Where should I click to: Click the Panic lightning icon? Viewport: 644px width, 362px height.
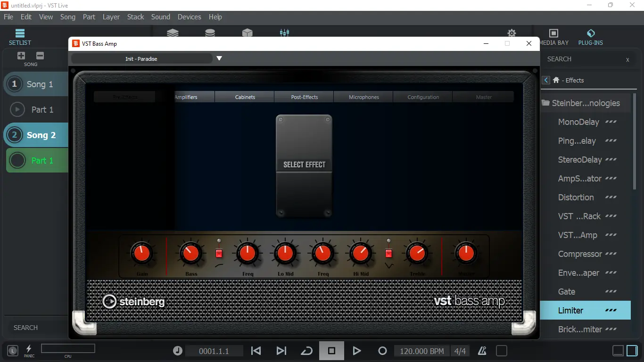point(29,349)
